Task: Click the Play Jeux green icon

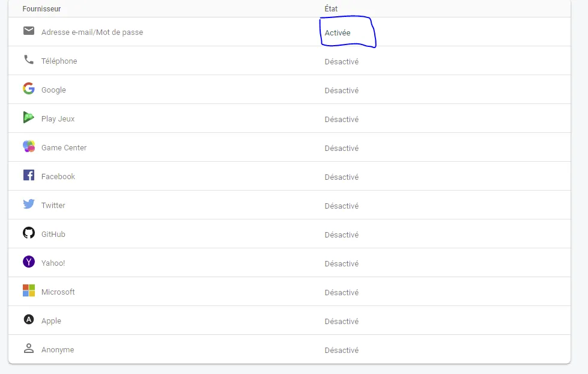Action: (x=29, y=118)
